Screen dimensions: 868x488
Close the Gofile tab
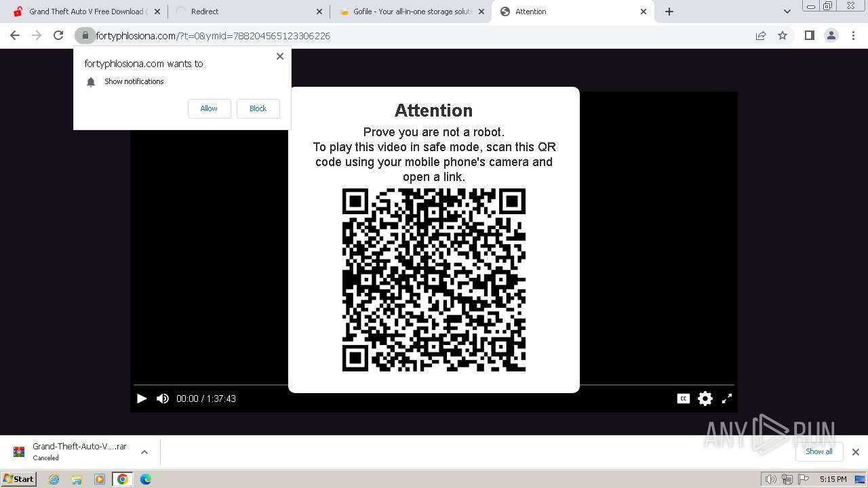click(x=481, y=12)
